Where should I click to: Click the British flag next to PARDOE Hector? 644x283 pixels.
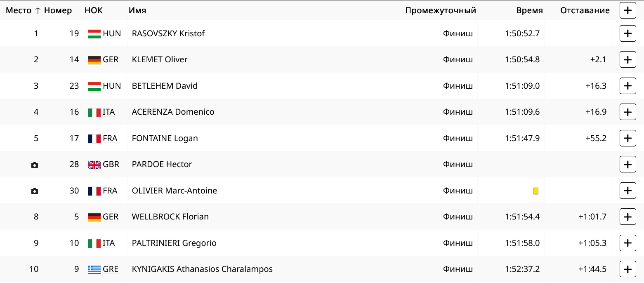pyautogui.click(x=93, y=164)
